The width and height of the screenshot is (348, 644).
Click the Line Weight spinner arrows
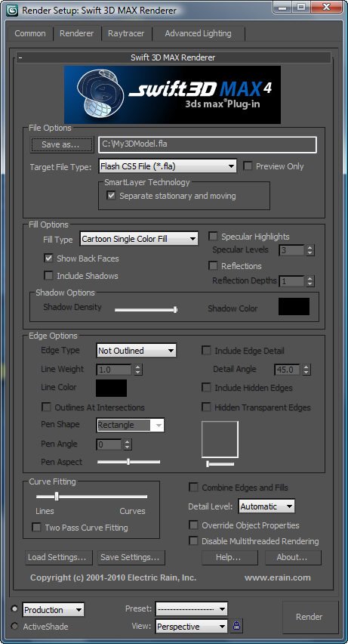[x=138, y=370]
